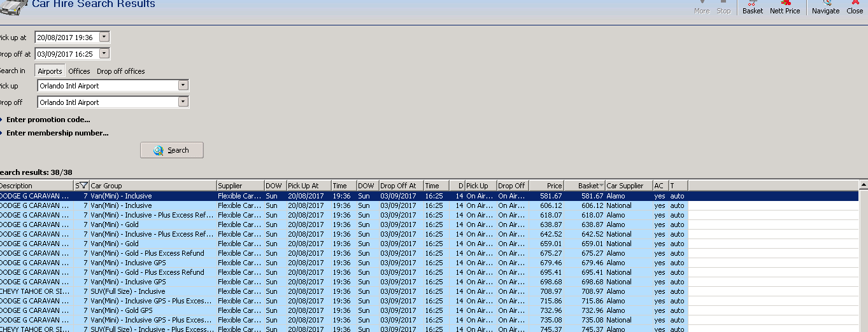868x332 pixels.
Task: Click the Nett Price toolbar icon
Action: click(x=785, y=8)
